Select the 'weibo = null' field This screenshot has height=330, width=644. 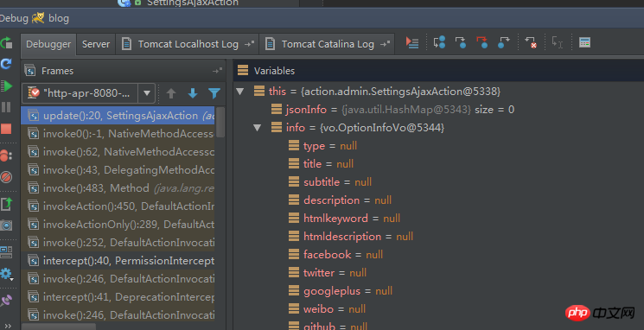point(327,308)
